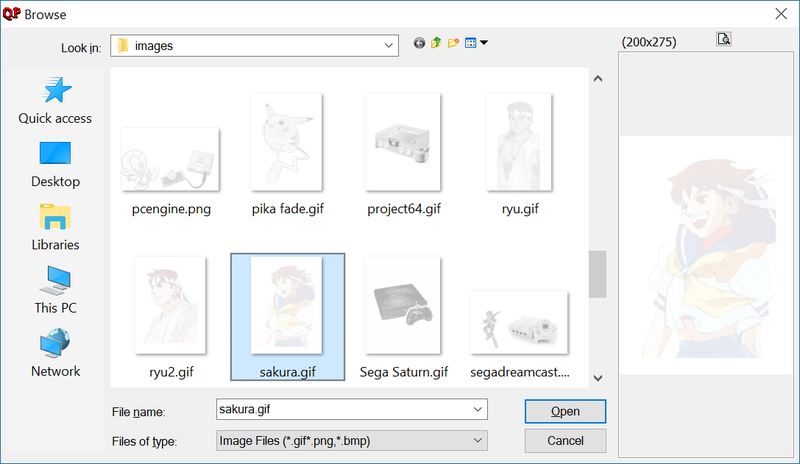Click the Sega Saturn.gif file name label
Screen dimensions: 800x464
(404, 372)
